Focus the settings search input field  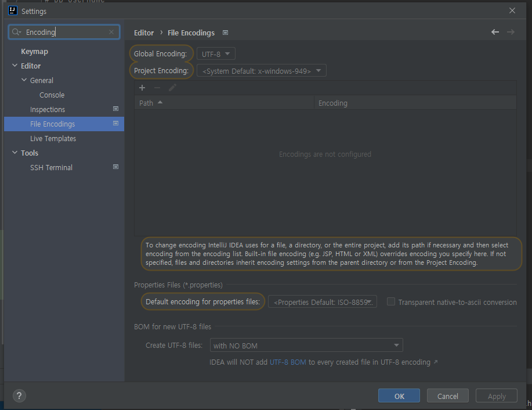click(x=64, y=32)
